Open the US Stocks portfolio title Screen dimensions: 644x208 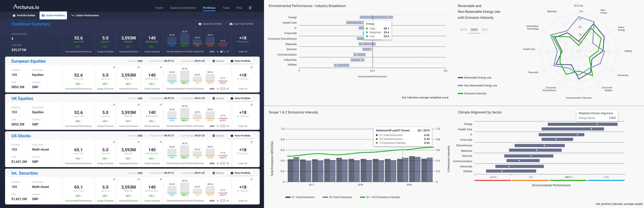(21, 136)
